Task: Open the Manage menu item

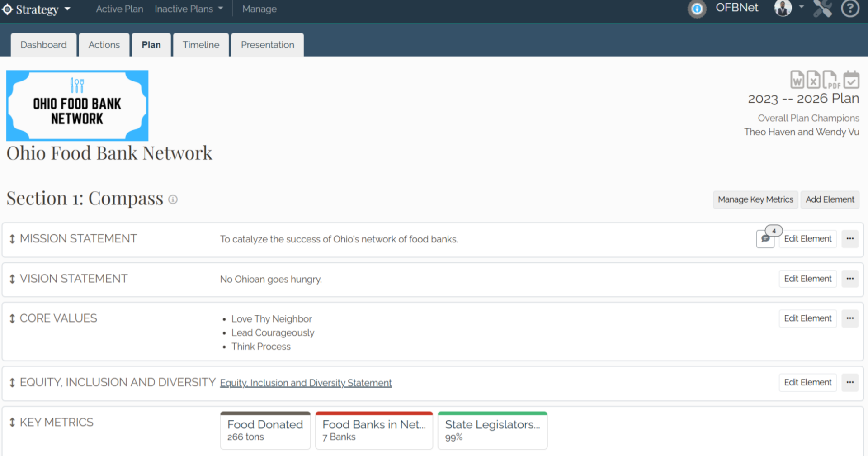Action: (x=259, y=9)
